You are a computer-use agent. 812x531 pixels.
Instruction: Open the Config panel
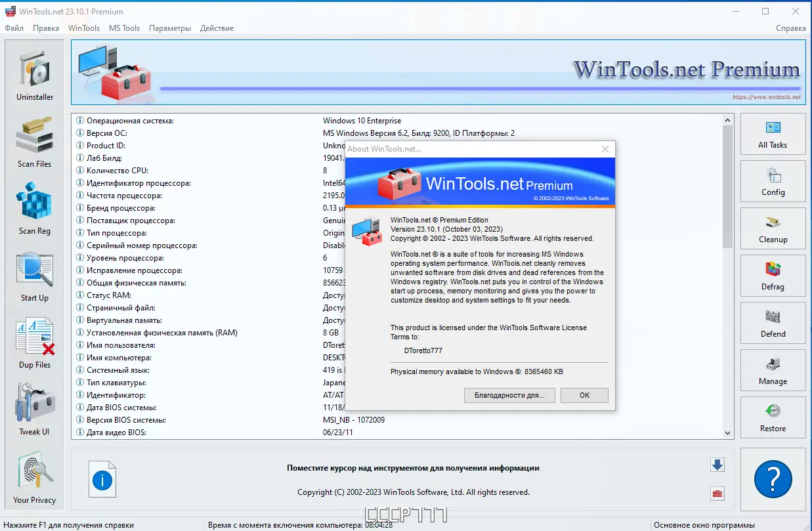coord(773,181)
